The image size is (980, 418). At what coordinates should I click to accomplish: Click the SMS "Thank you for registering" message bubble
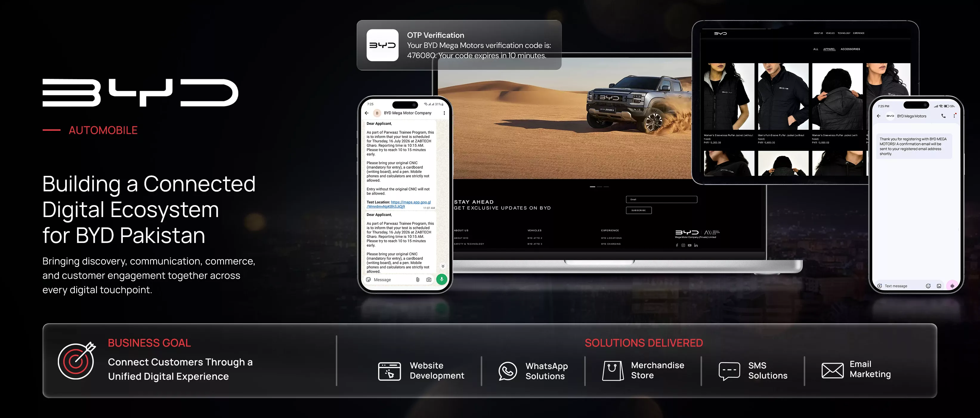point(914,146)
